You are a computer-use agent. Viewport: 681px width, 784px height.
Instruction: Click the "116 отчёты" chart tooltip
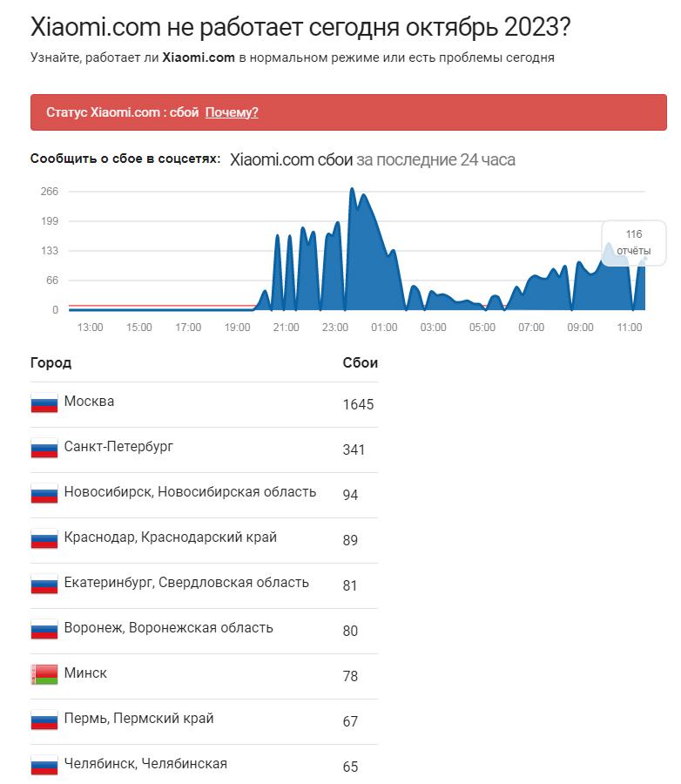point(634,242)
